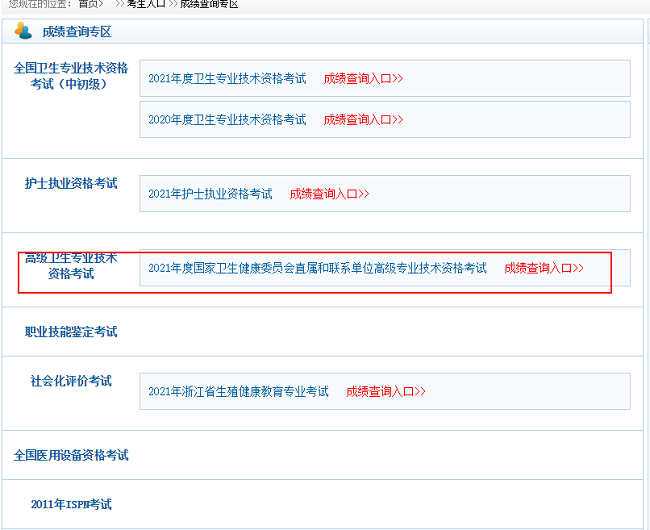Select the 2011年ISPN考试 category
This screenshot has height=530, width=650.
click(x=70, y=504)
